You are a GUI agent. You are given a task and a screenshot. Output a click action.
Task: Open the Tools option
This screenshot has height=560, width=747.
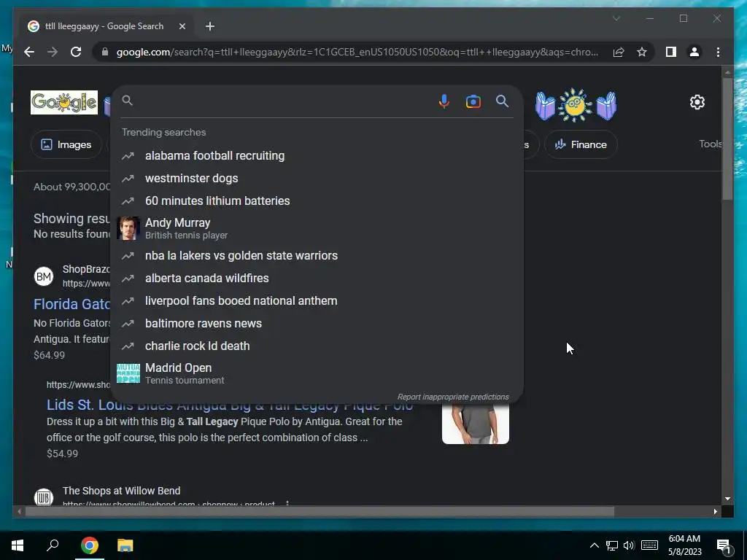tap(711, 144)
